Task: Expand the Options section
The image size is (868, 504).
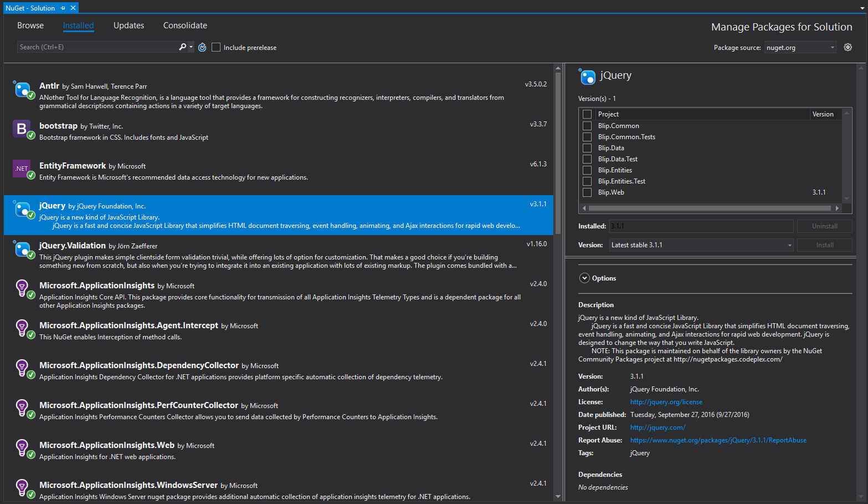Action: (584, 278)
